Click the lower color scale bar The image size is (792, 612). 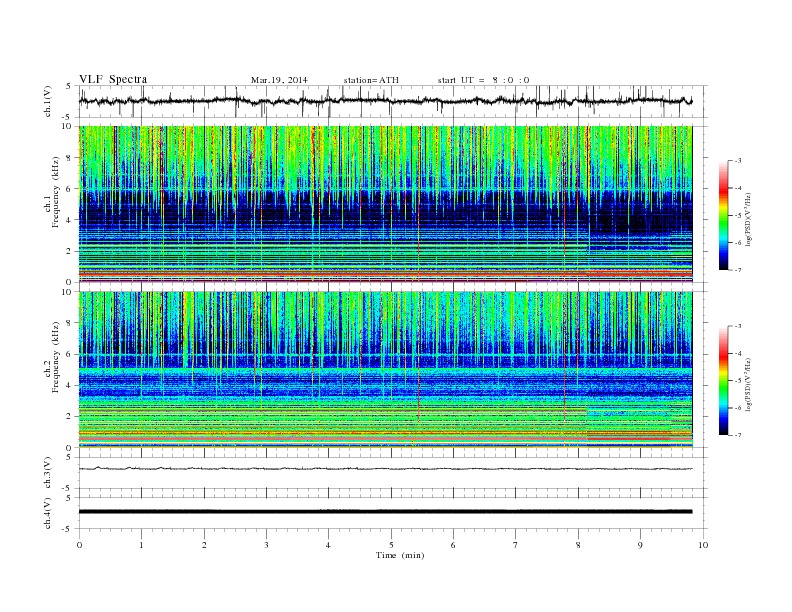[x=723, y=380]
